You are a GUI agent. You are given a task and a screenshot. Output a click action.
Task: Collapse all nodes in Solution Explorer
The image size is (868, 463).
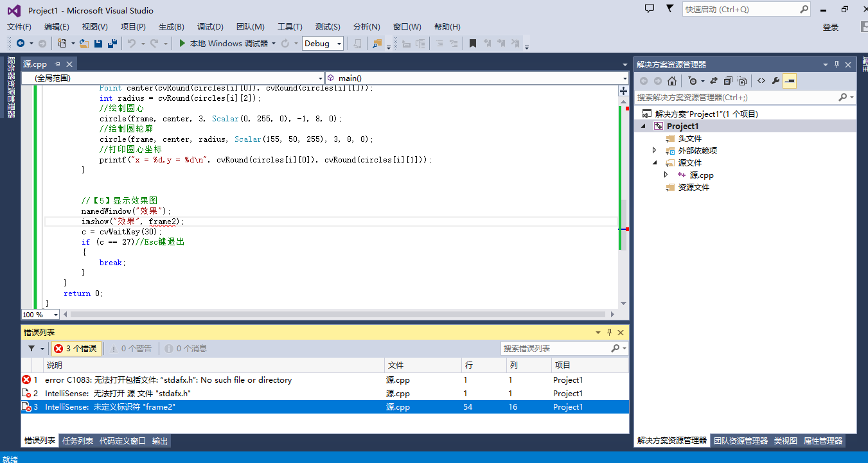728,81
